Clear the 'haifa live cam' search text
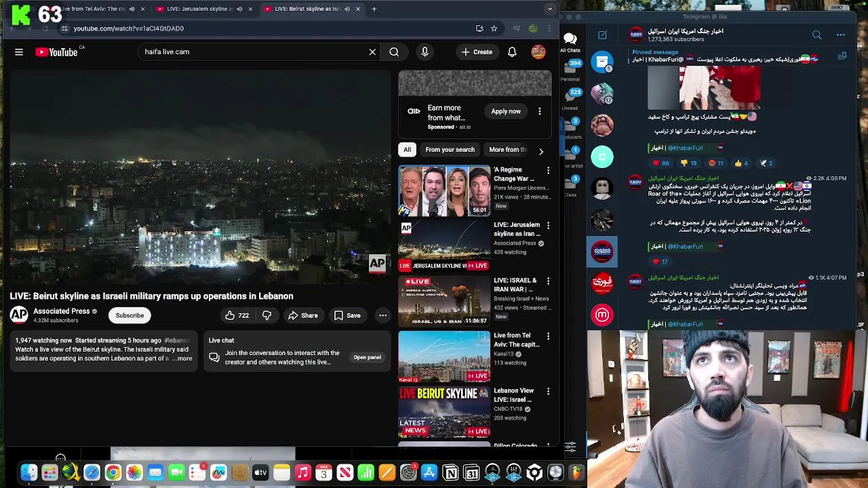868x488 pixels. pyautogui.click(x=372, y=52)
